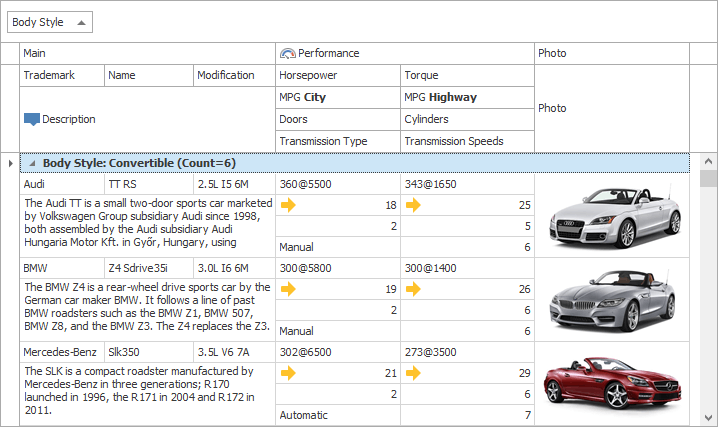Select the 300@5800 horsepower cell
This screenshot has width=718, height=427.
(338, 268)
